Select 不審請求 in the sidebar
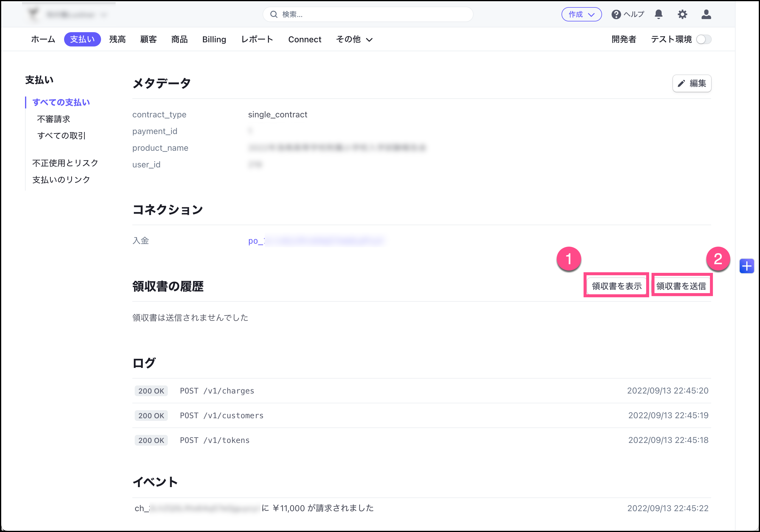The height and width of the screenshot is (532, 760). pyautogui.click(x=54, y=119)
